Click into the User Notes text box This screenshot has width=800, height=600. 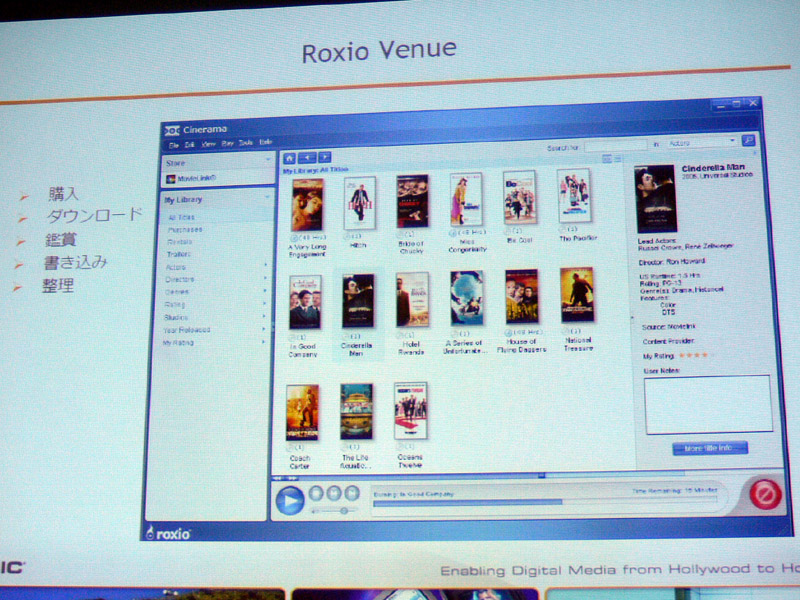(708, 405)
